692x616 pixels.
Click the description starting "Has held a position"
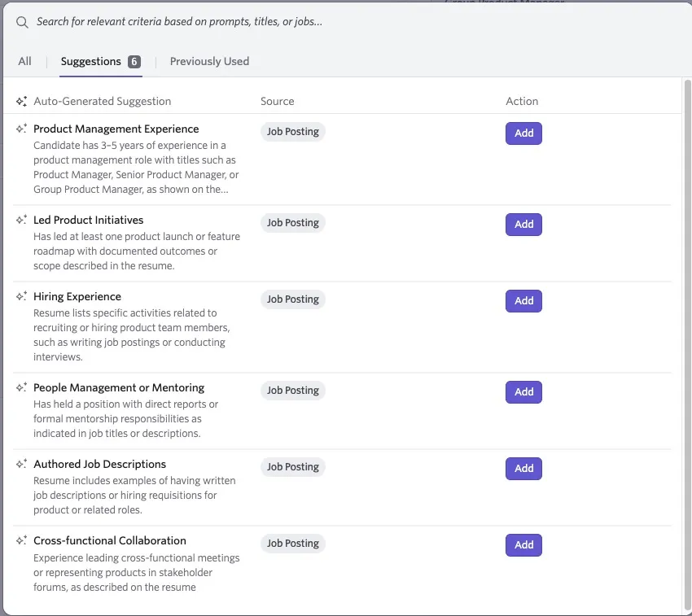[x=126, y=419]
